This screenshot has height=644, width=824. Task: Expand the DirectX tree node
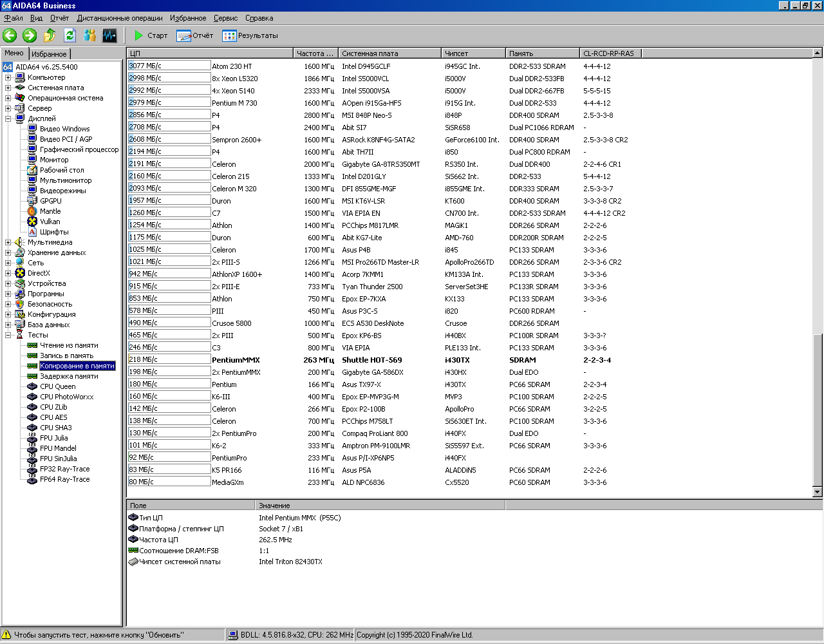click(x=8, y=273)
